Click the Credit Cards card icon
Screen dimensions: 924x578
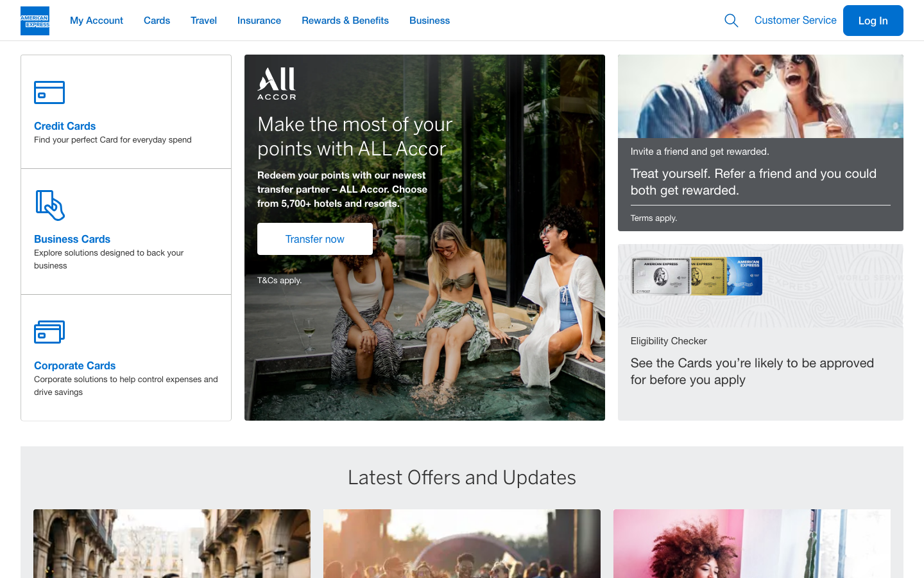point(49,92)
